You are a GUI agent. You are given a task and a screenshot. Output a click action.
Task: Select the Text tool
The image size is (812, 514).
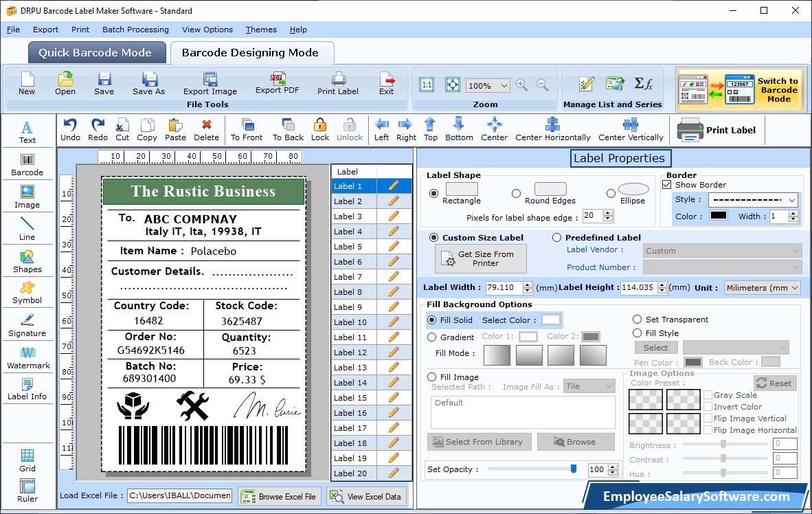point(27,132)
